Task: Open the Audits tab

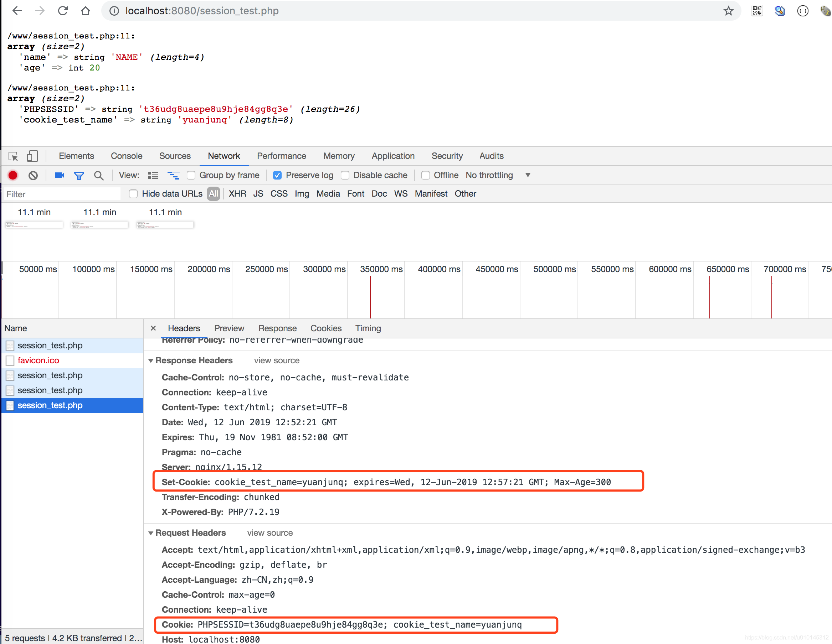Action: [491, 156]
